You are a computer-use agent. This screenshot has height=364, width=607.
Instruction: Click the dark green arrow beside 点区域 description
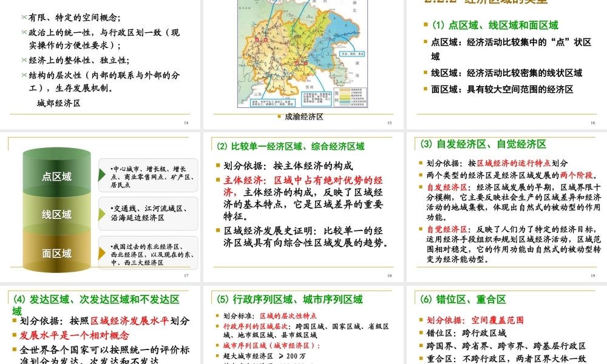click(101, 174)
